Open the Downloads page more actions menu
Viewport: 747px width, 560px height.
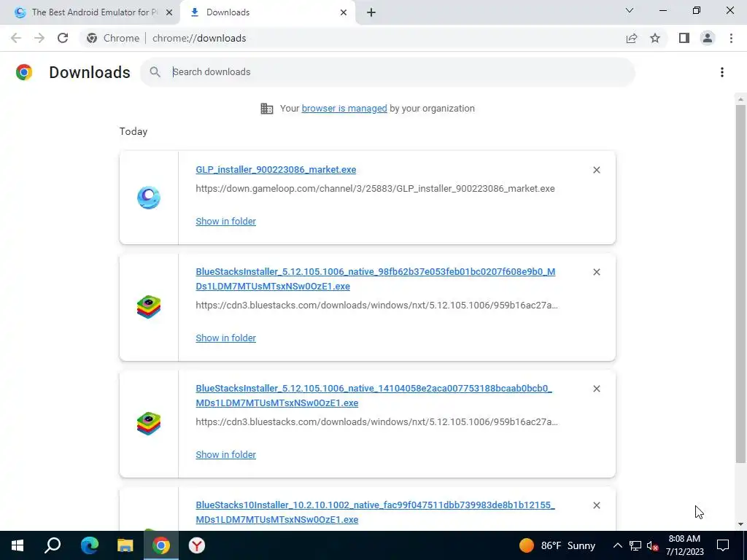[x=722, y=72]
